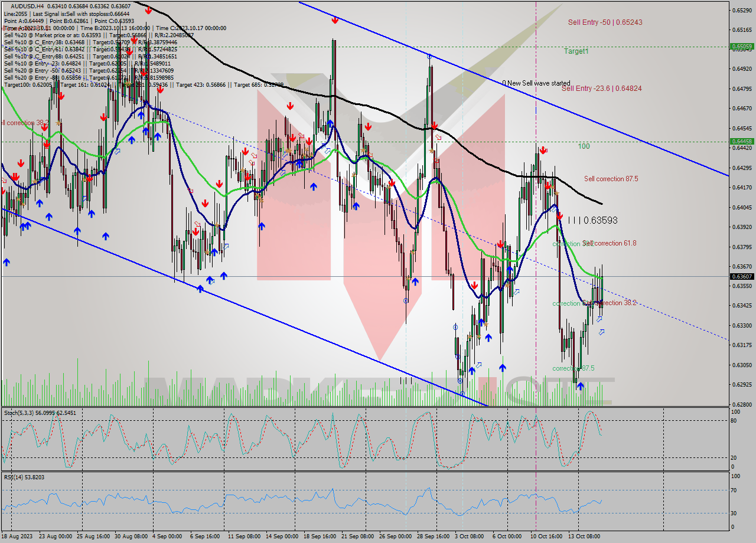Click the 'Time B:2023.10.13 16:00:00' line

(x=114, y=28)
